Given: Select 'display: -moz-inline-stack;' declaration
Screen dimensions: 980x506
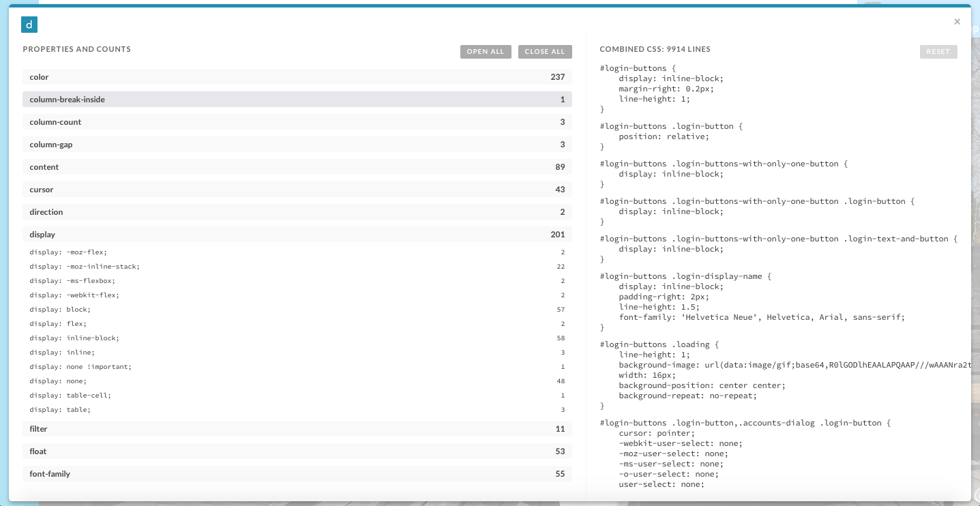Looking at the screenshot, I should 85,267.
